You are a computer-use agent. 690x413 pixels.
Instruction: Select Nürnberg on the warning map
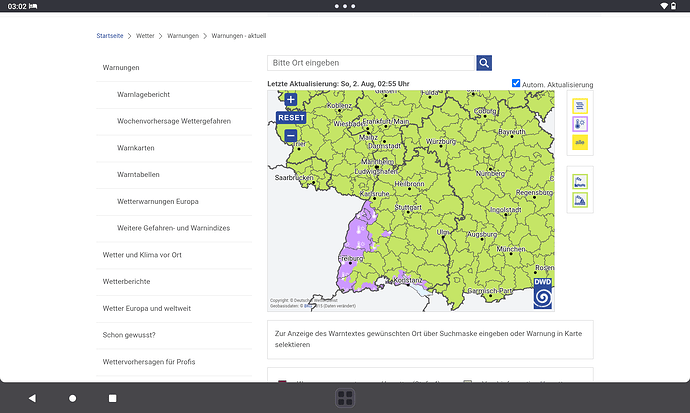(x=490, y=173)
